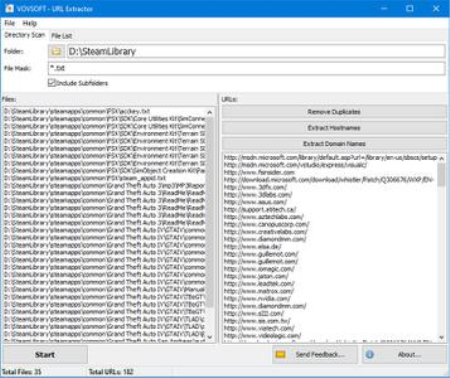This screenshot has width=450, height=378.
Task: Select the http://www.nvidia.com/ URL
Action: pos(257,298)
